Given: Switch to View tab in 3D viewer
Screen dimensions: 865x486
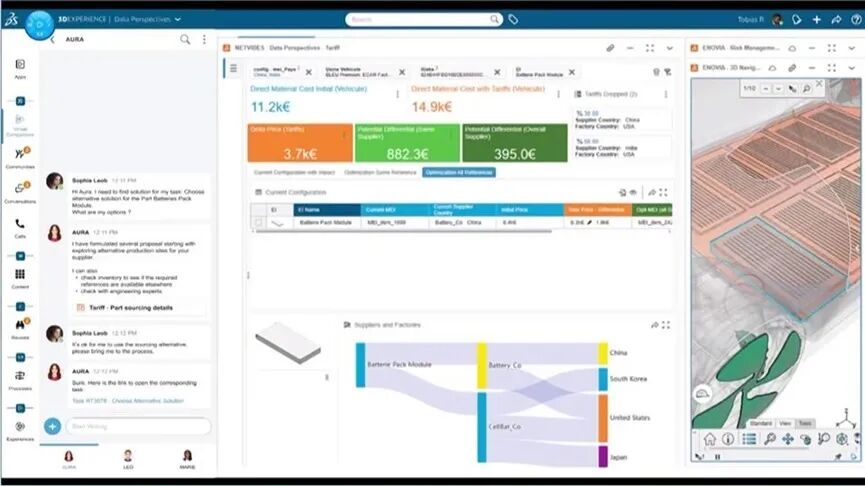Looking at the screenshot, I should pyautogui.click(x=785, y=423).
